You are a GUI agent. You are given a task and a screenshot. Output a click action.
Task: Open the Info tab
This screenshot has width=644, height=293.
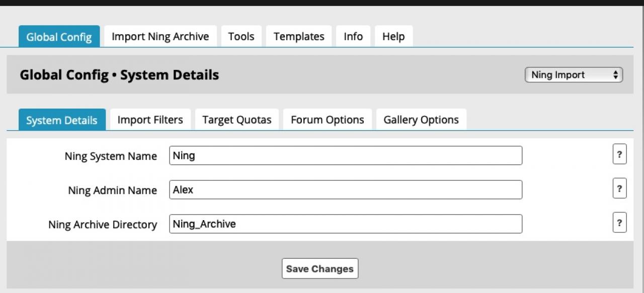(353, 37)
